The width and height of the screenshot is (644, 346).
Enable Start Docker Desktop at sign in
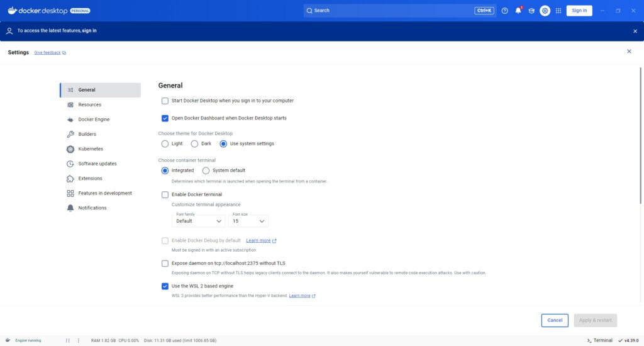(x=165, y=101)
